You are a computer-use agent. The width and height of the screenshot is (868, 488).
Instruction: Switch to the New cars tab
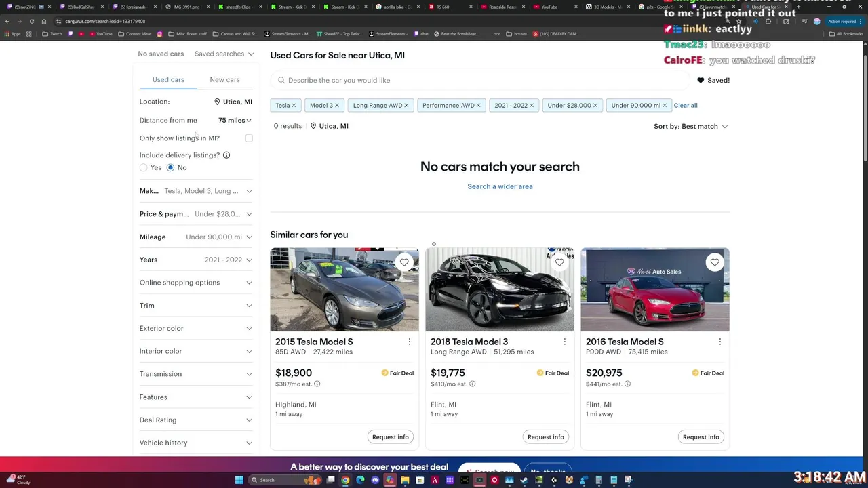point(224,80)
